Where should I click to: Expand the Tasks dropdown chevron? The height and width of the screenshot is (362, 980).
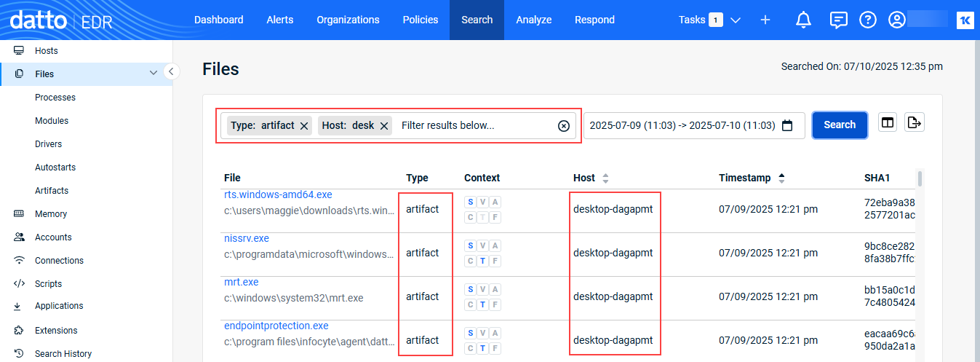point(736,20)
